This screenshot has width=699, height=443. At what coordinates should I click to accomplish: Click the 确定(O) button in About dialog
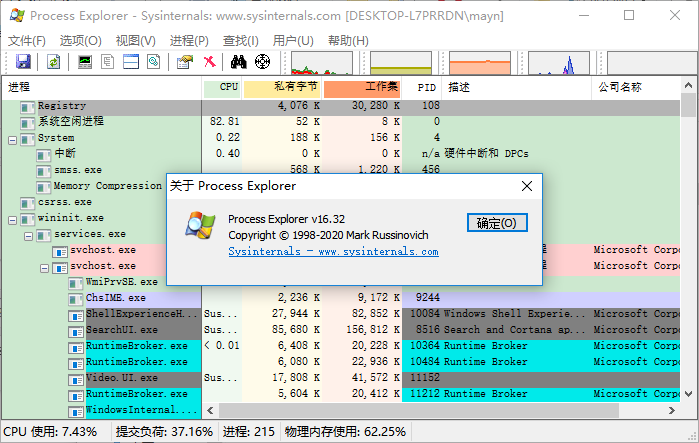tap(497, 222)
